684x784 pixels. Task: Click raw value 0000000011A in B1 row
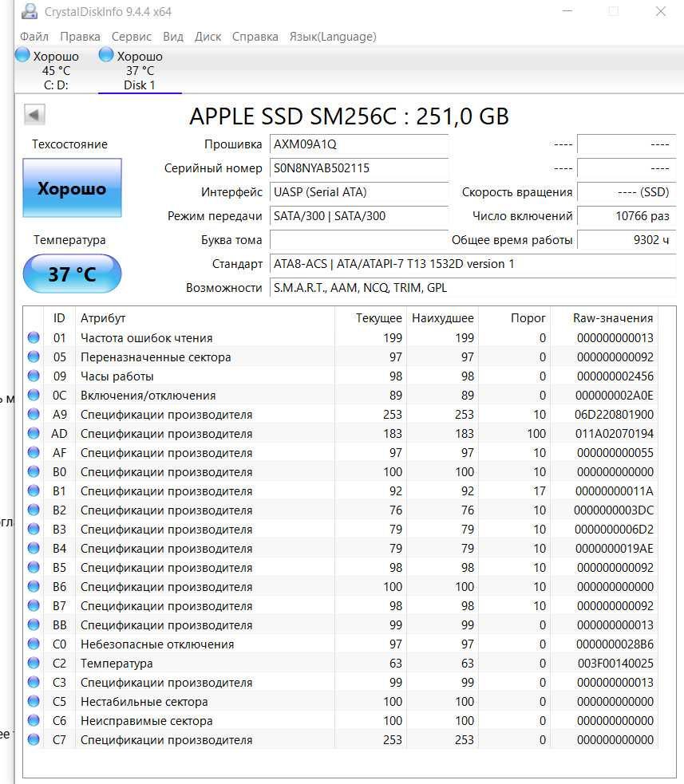[615, 491]
